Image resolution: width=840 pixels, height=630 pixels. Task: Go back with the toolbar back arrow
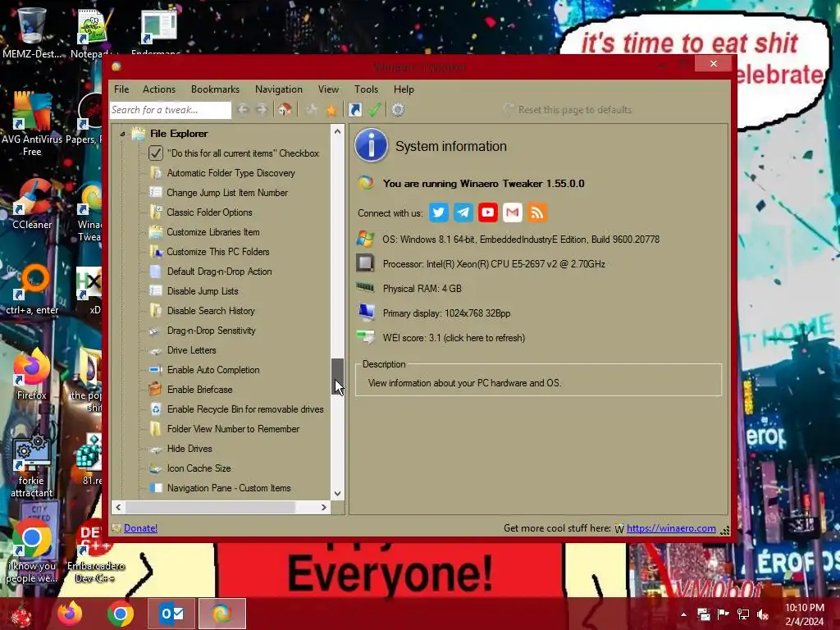(243, 110)
